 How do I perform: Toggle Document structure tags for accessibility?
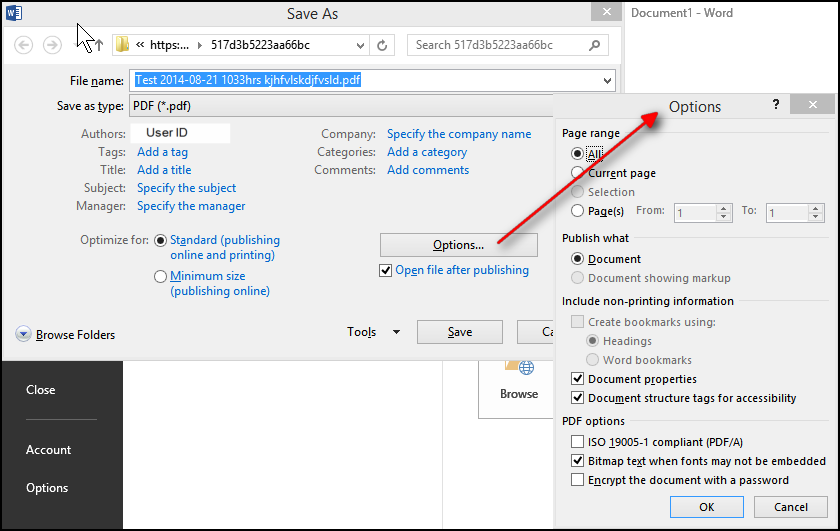pos(577,398)
